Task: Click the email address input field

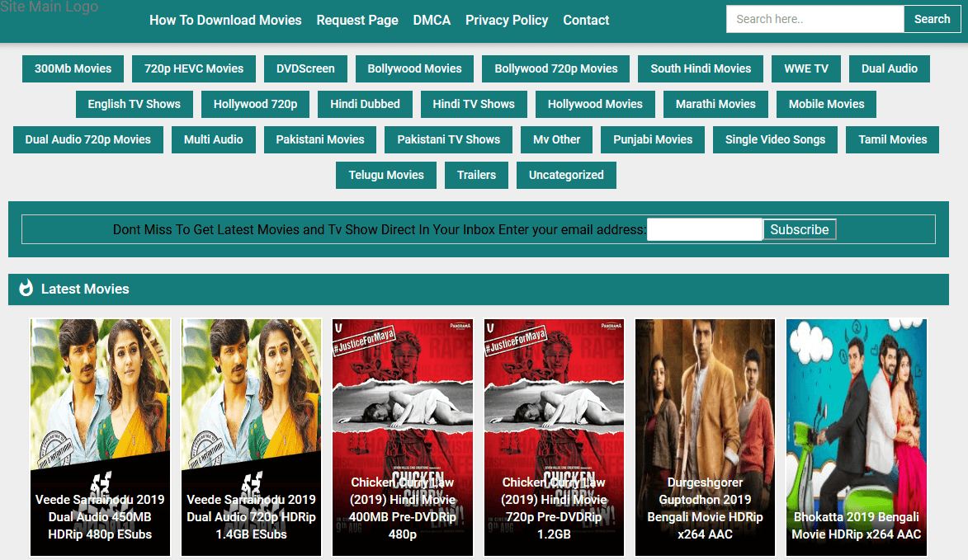Action: [x=705, y=229]
